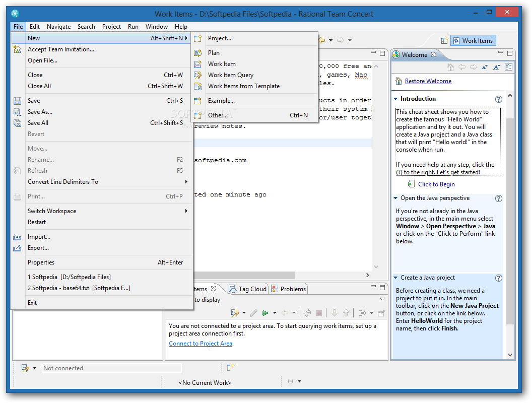Image resolution: width=532 pixels, height=403 pixels.
Task: Click the Export icon in File menu
Action: click(x=17, y=248)
